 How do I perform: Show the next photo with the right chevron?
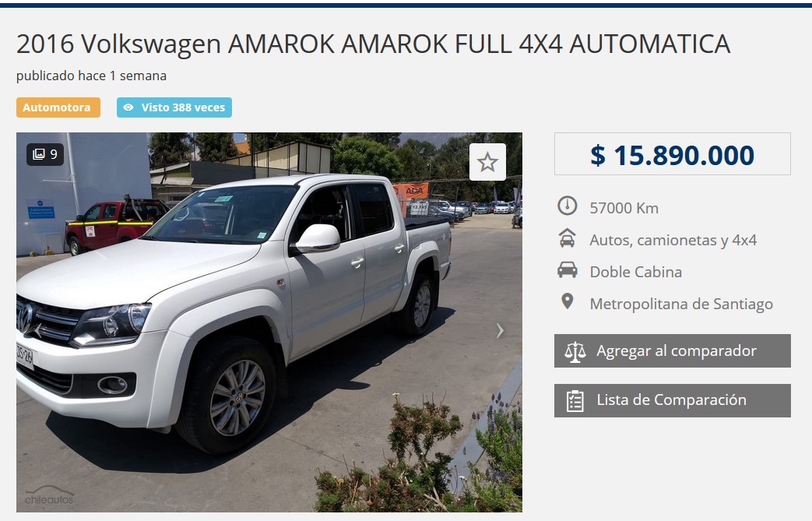pyautogui.click(x=500, y=330)
